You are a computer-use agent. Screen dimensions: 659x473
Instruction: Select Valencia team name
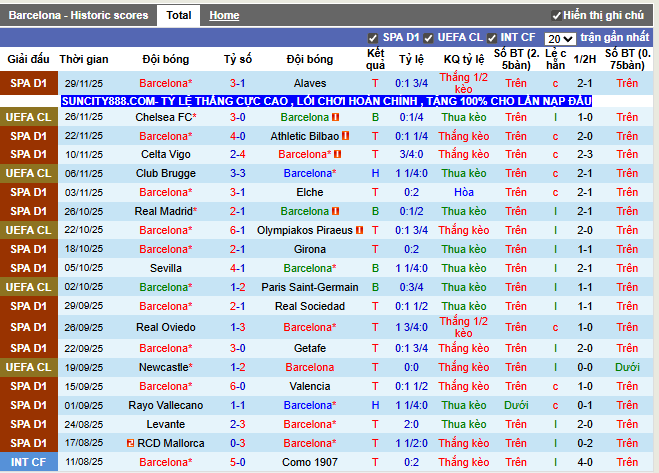(x=310, y=386)
